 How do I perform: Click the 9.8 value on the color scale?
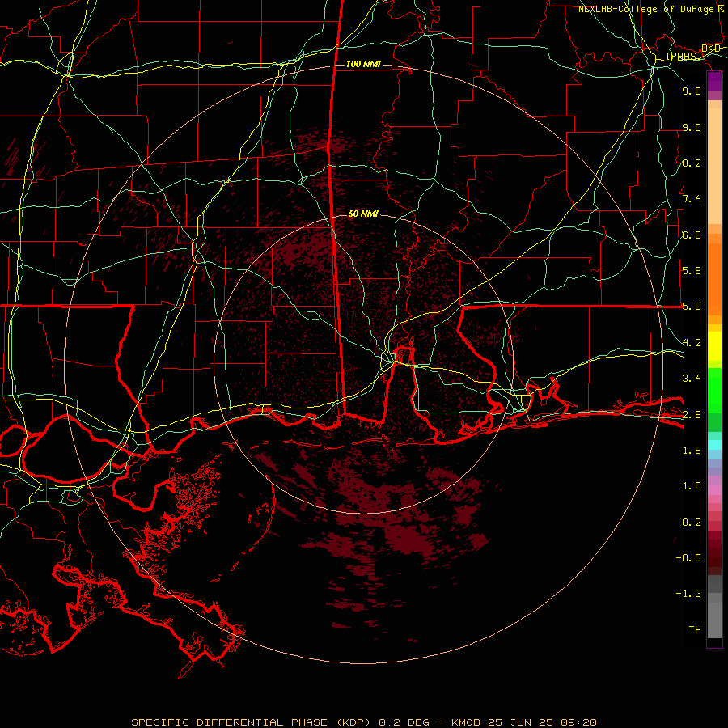pyautogui.click(x=692, y=91)
